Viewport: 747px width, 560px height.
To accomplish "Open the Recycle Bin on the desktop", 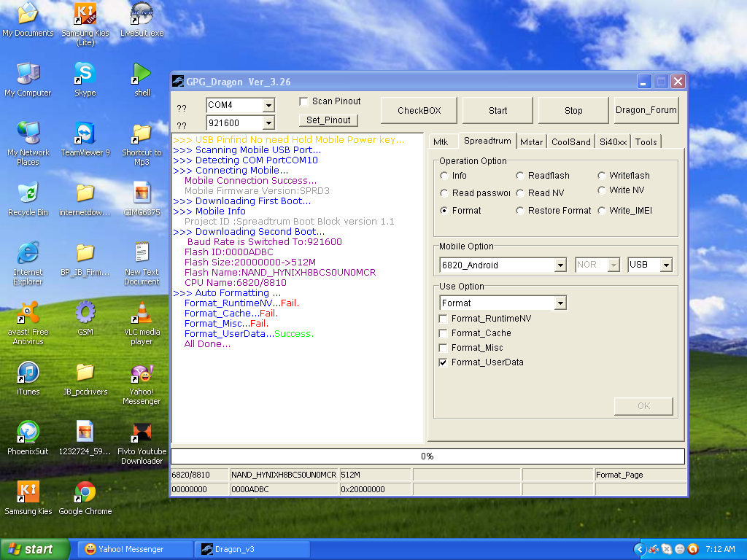I will point(28,193).
